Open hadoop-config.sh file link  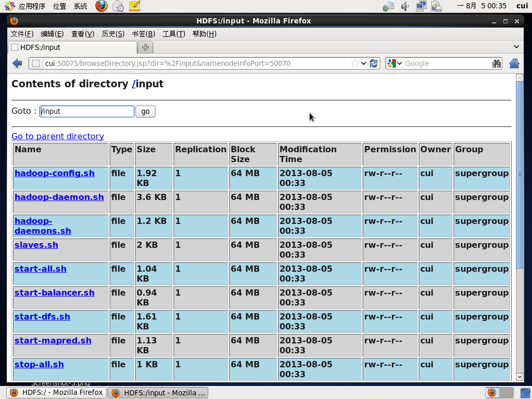pyautogui.click(x=54, y=173)
